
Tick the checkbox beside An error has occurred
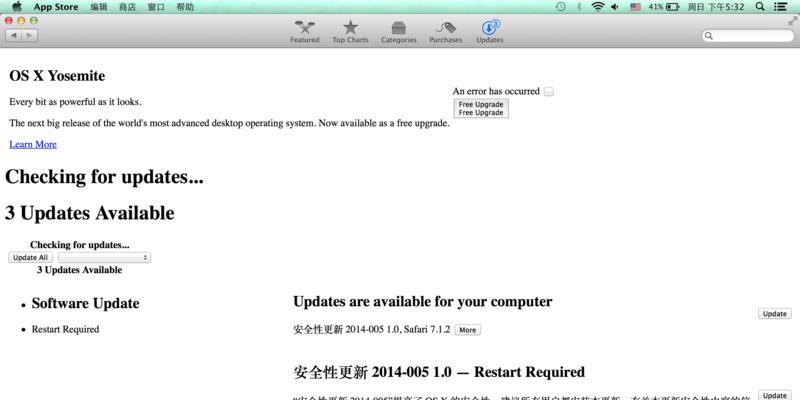click(x=548, y=92)
